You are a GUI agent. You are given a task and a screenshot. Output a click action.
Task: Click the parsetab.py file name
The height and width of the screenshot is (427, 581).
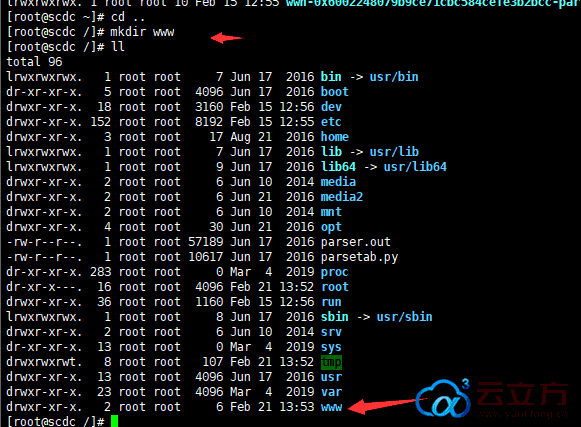click(359, 257)
